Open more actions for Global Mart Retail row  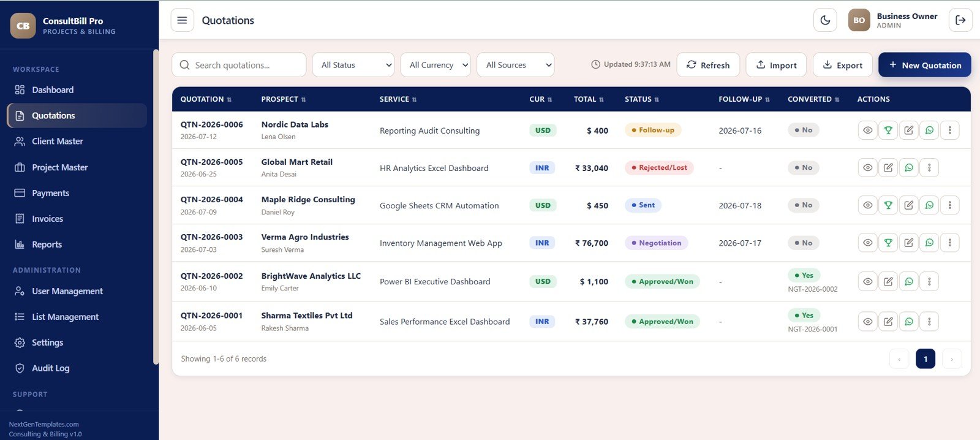click(929, 167)
